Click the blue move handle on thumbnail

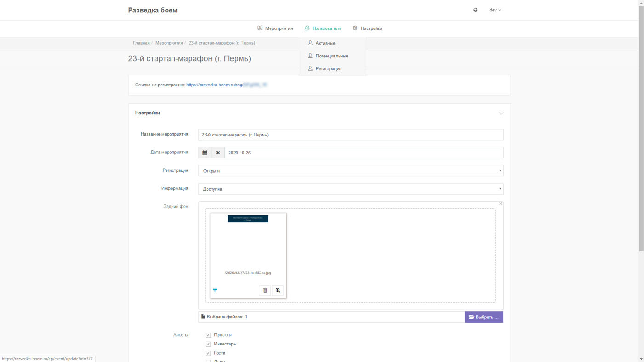pyautogui.click(x=215, y=290)
